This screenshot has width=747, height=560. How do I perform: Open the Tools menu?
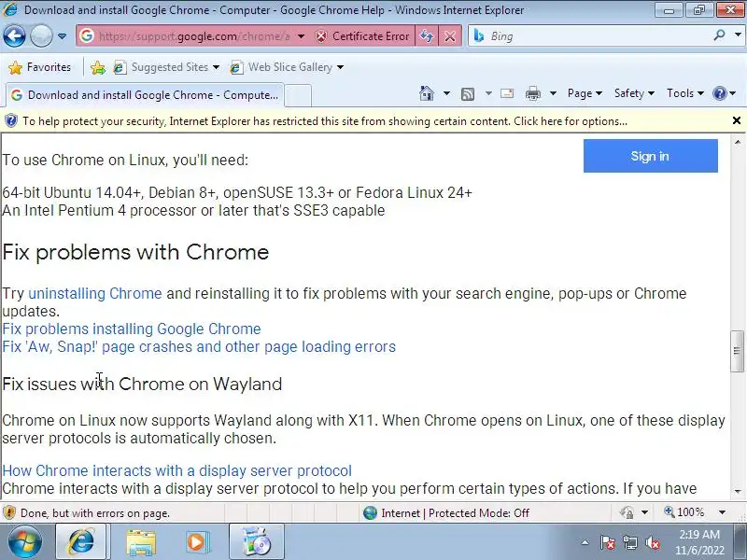coord(685,93)
